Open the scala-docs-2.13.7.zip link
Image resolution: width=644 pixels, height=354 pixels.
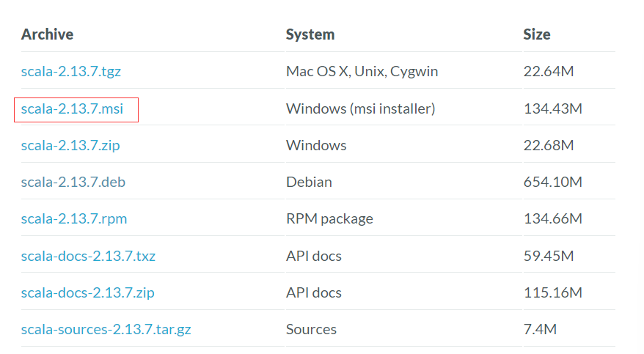[87, 292]
